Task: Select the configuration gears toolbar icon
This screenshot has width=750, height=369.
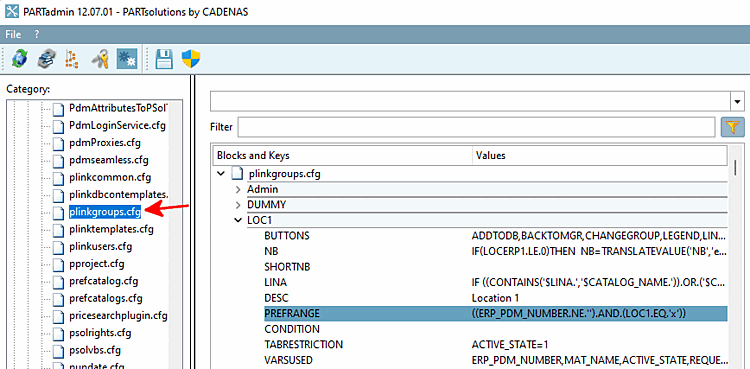Action: (x=127, y=59)
